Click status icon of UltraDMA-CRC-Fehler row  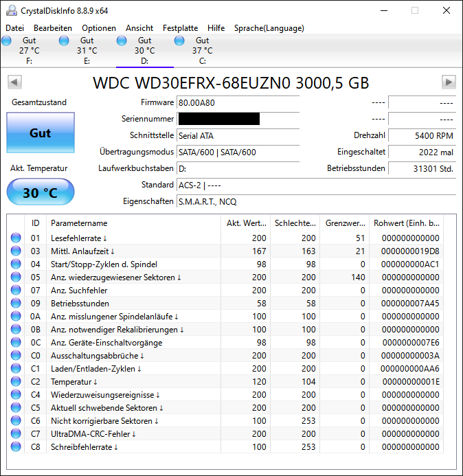point(16,433)
